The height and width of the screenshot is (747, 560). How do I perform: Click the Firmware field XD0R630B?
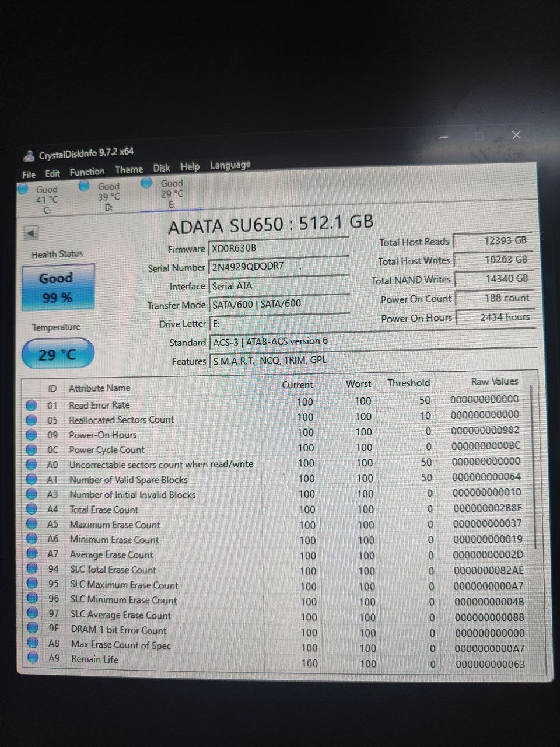coord(278,247)
